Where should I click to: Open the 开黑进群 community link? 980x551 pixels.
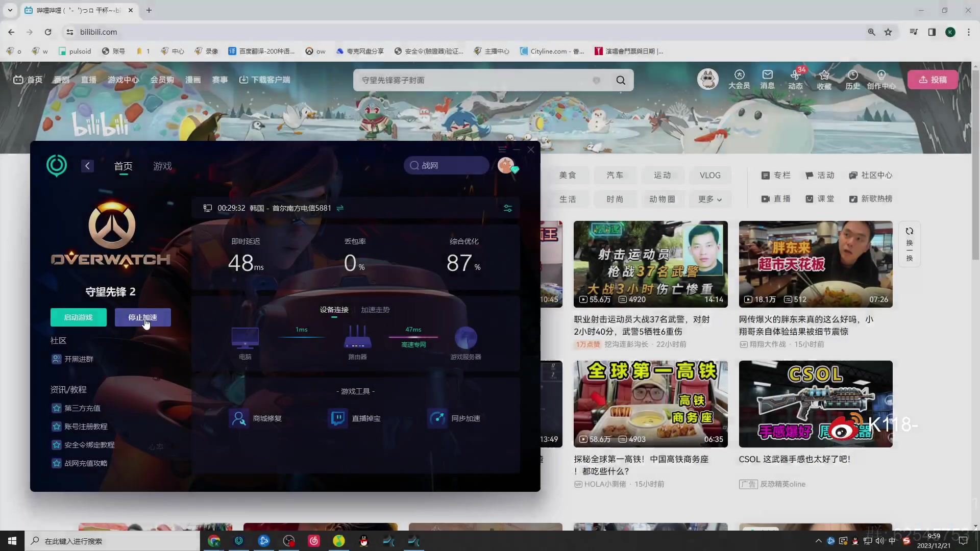pos(72,359)
